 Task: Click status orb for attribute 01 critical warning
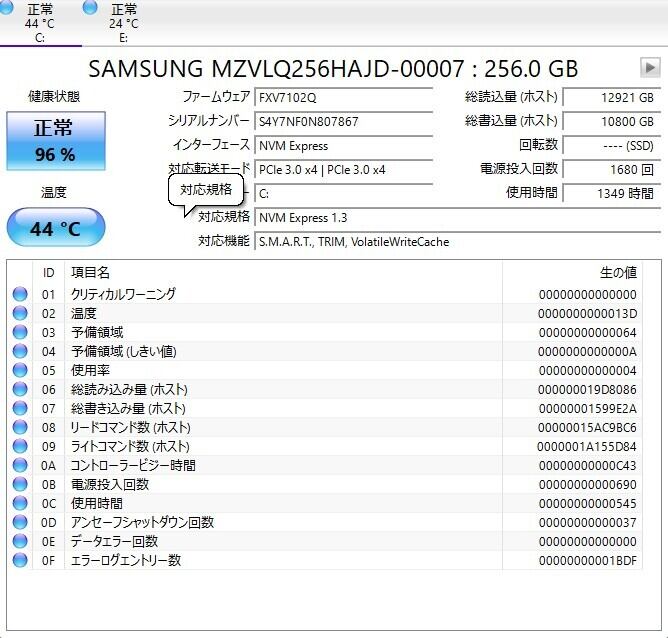tap(20, 294)
